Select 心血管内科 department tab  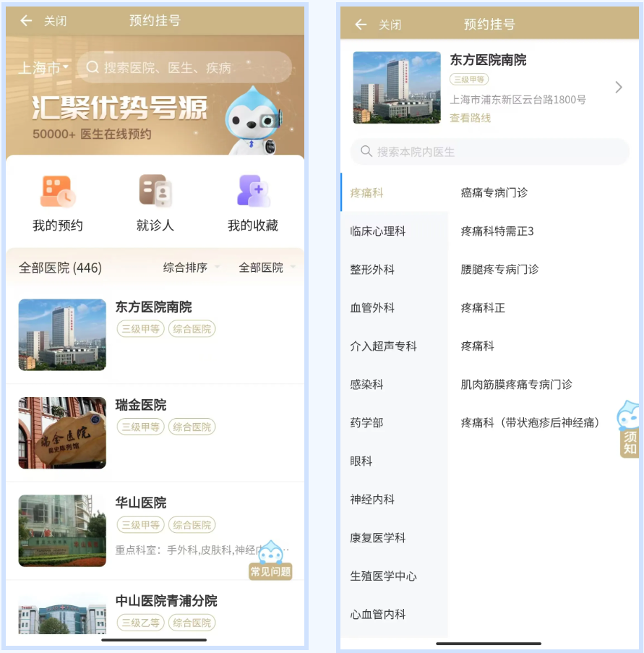(x=378, y=615)
